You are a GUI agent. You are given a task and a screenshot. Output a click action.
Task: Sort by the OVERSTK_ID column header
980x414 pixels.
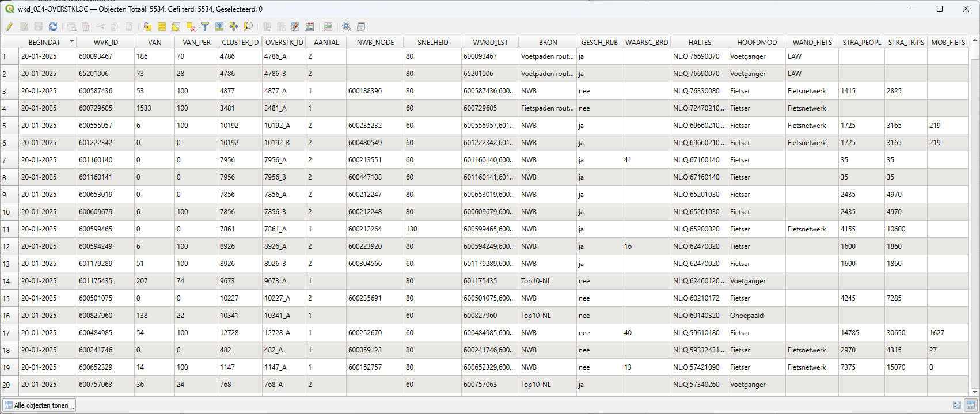284,42
